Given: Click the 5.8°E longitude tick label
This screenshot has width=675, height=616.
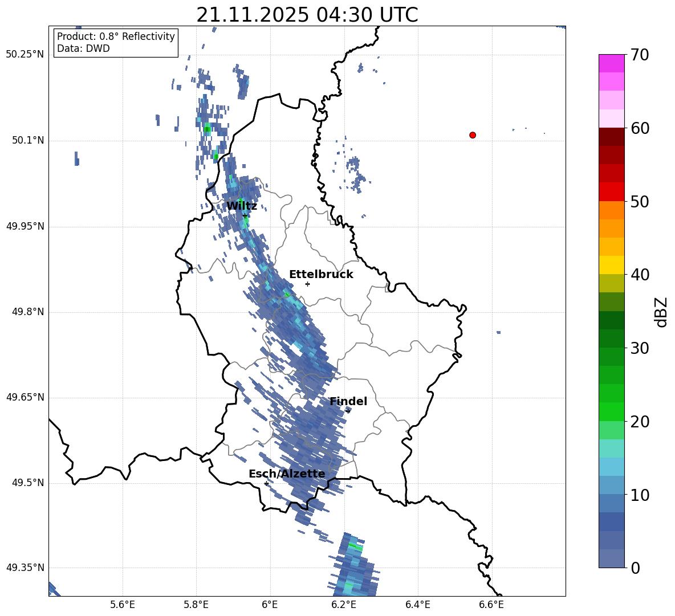Looking at the screenshot, I should (x=197, y=605).
